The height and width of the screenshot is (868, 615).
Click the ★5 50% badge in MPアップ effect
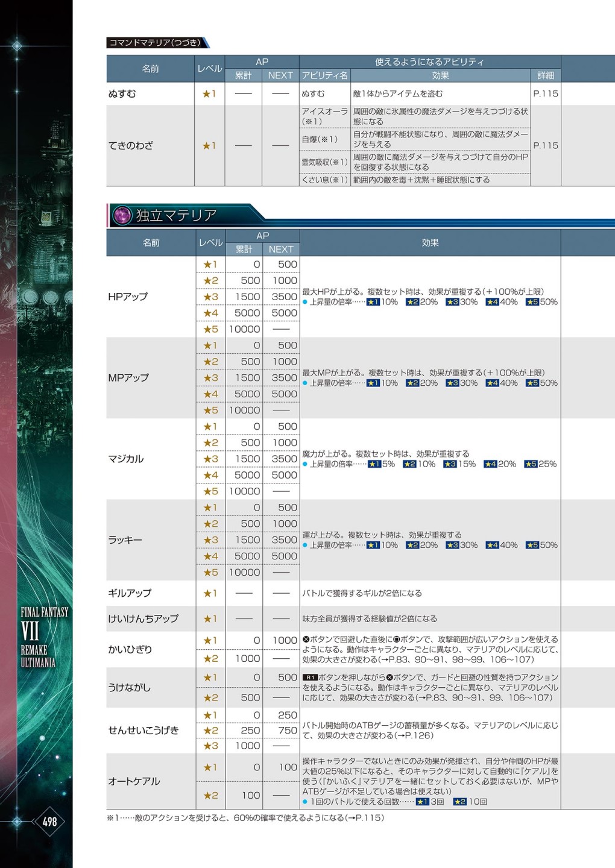click(541, 383)
